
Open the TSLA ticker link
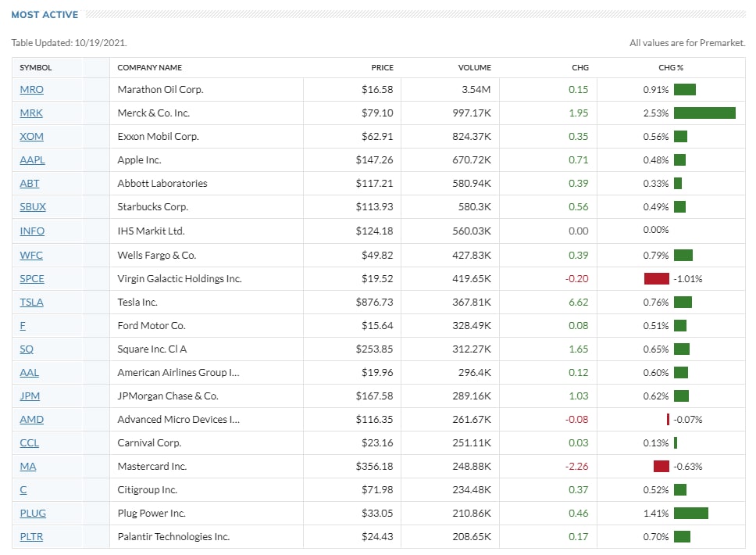point(31,302)
